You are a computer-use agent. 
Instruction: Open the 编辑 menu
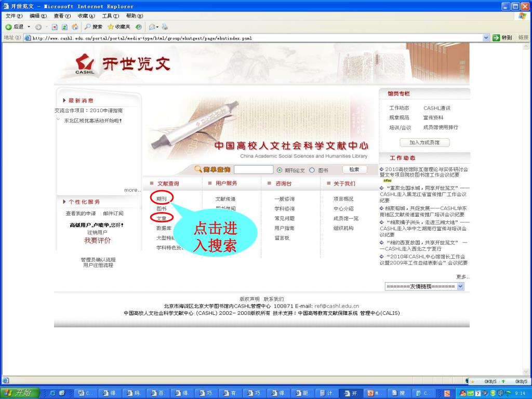click(38, 16)
